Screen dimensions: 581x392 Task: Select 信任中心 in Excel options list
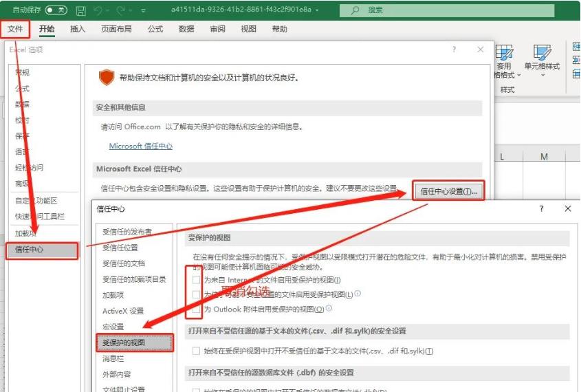point(42,250)
